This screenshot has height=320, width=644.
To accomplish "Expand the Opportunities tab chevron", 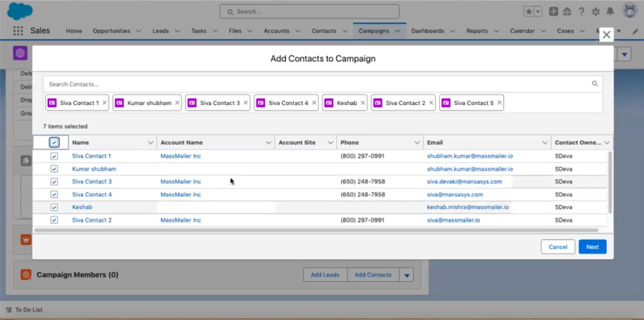I will coord(138,31).
